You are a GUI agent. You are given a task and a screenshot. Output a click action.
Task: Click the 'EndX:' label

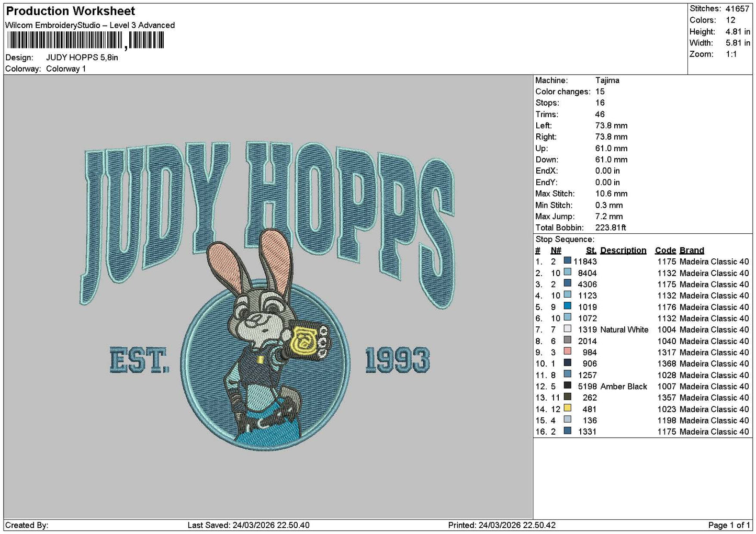pos(546,171)
